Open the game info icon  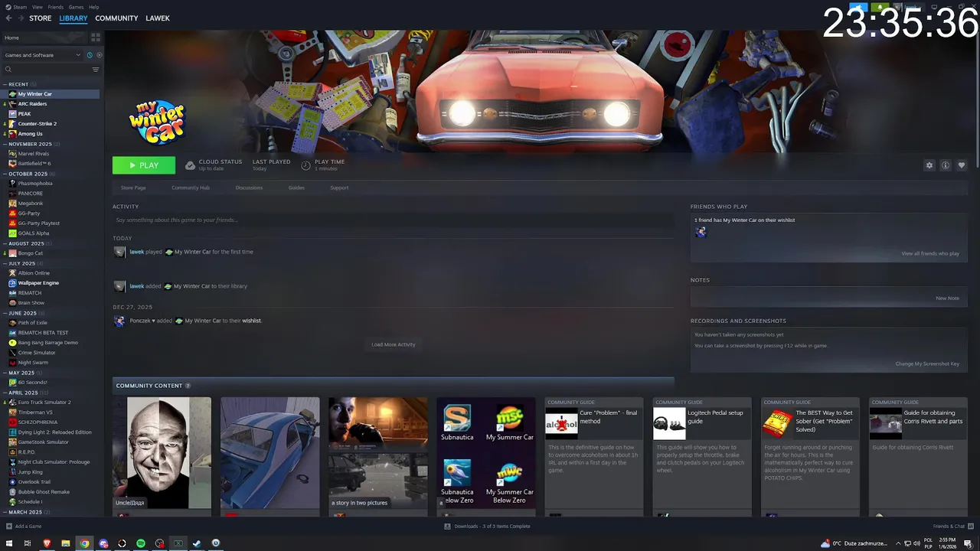(946, 165)
